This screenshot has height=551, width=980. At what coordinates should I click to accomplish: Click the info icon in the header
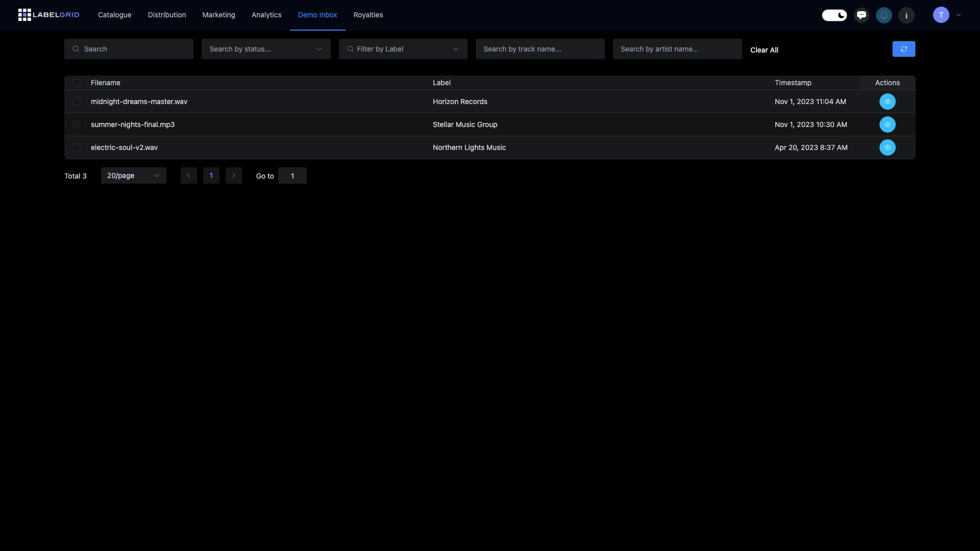click(x=906, y=15)
